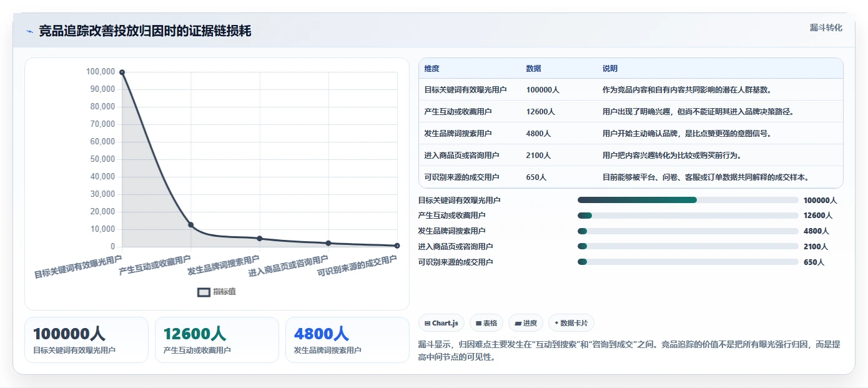The image size is (868, 388).
Task: Click the 100,000 y-axis label
Action: pos(100,72)
